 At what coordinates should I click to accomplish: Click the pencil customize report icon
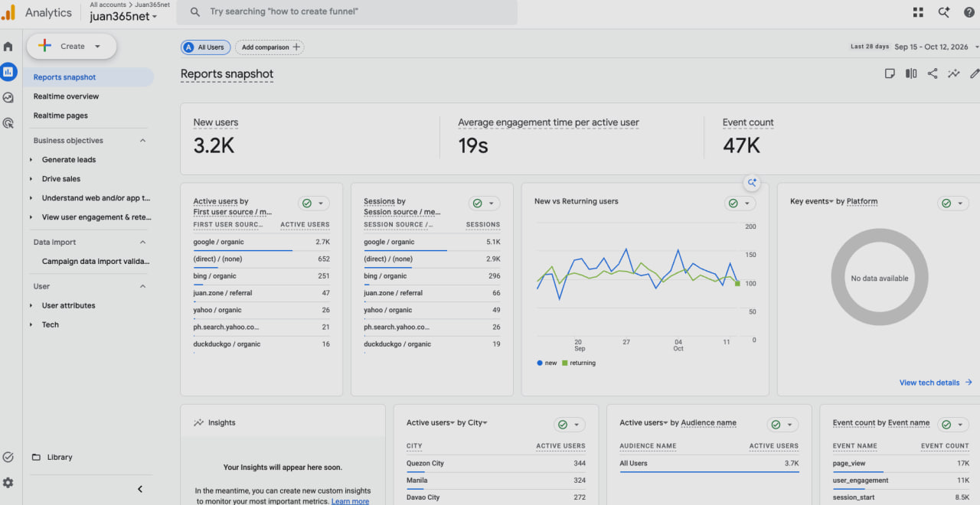click(975, 73)
